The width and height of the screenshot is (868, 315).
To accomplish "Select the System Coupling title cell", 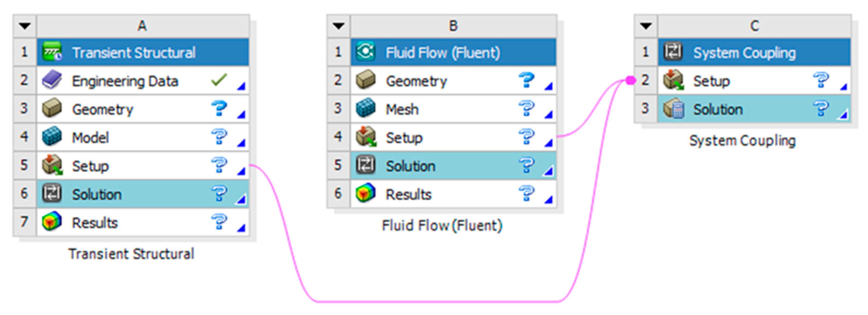I will (744, 52).
